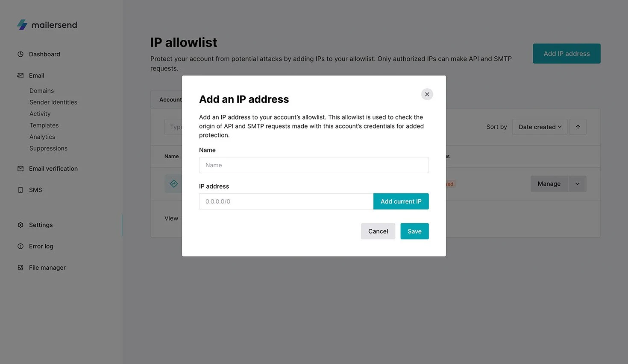Viewport: 628px width, 364px height.
Task: Open Sender identities in the sidebar
Action: tap(53, 102)
